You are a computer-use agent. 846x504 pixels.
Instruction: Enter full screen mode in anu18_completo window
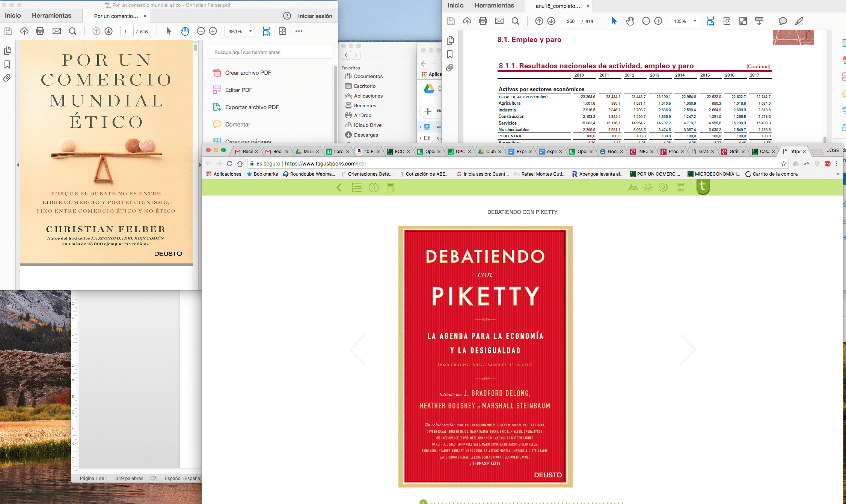tap(743, 21)
